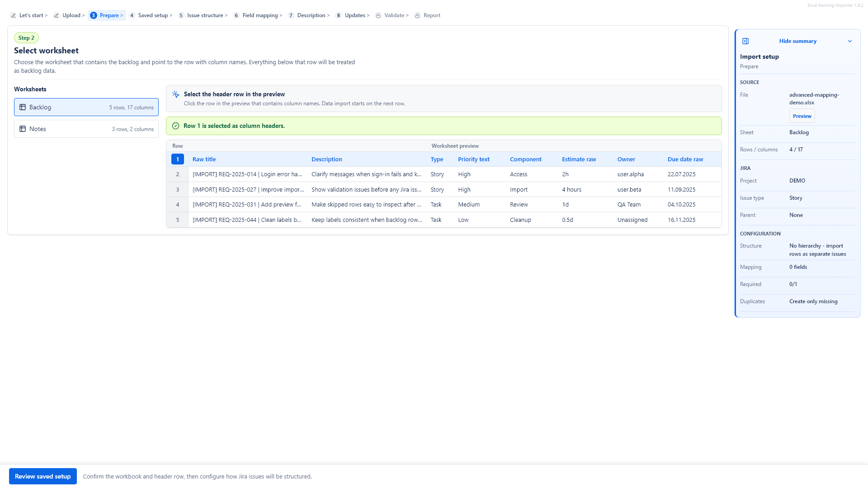Click the 4 hours estimate cell

[x=571, y=190]
